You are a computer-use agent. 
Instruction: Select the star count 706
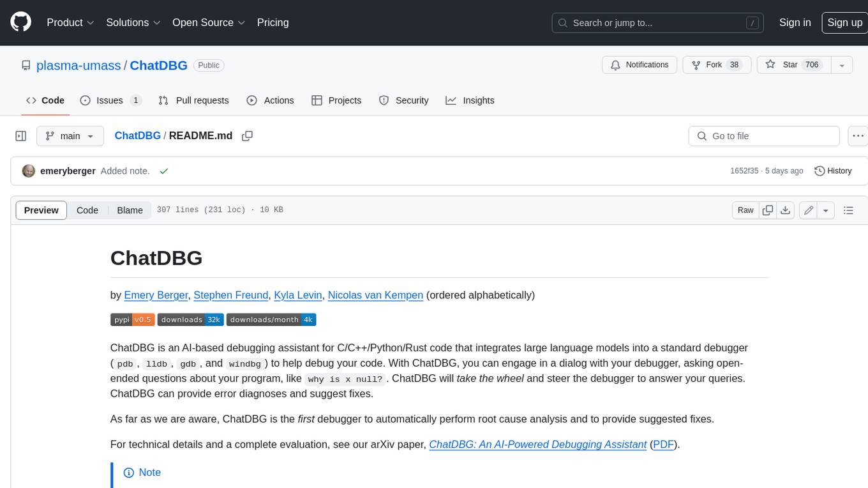tap(812, 65)
